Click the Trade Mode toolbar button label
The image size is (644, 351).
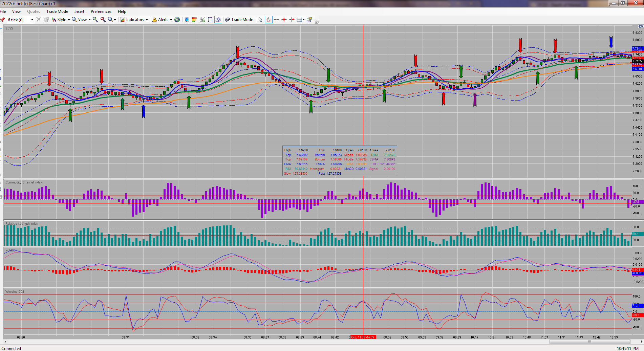point(242,20)
